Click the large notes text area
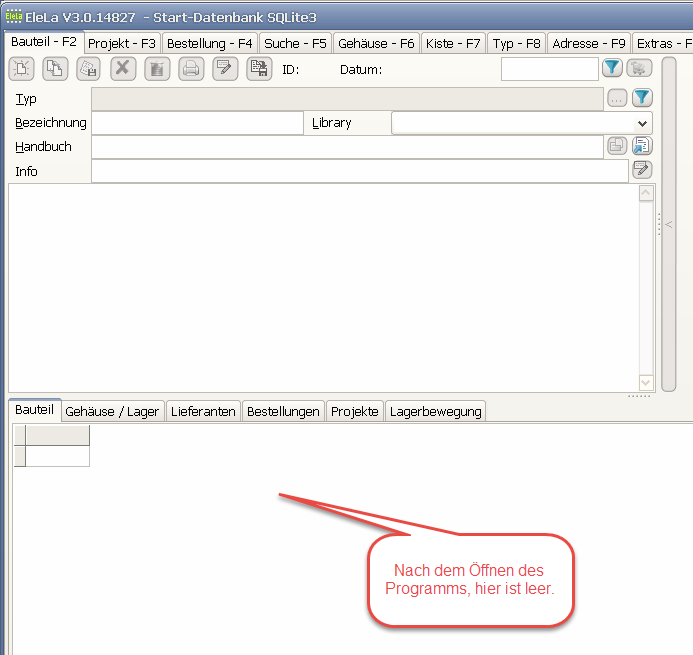The height and width of the screenshot is (655, 693). [324, 288]
